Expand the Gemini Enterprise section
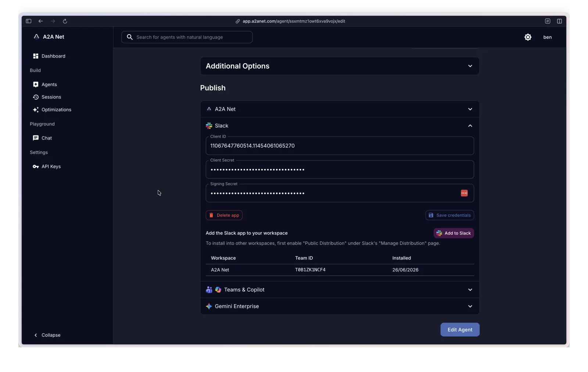This screenshot has width=588, height=372. 340,307
